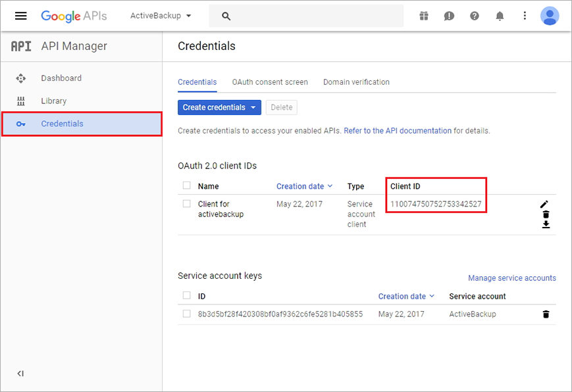Image resolution: width=572 pixels, height=392 pixels.
Task: Switch to the Credentials tab
Action: pyautogui.click(x=197, y=82)
